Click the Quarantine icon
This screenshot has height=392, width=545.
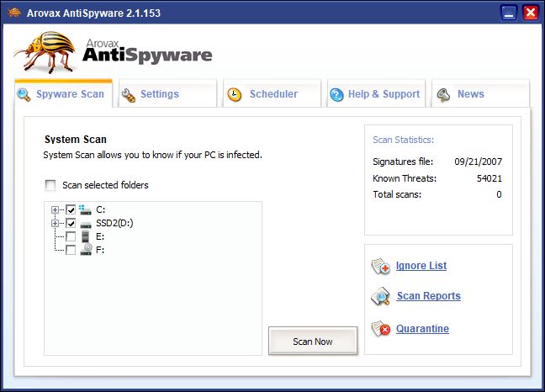point(381,329)
